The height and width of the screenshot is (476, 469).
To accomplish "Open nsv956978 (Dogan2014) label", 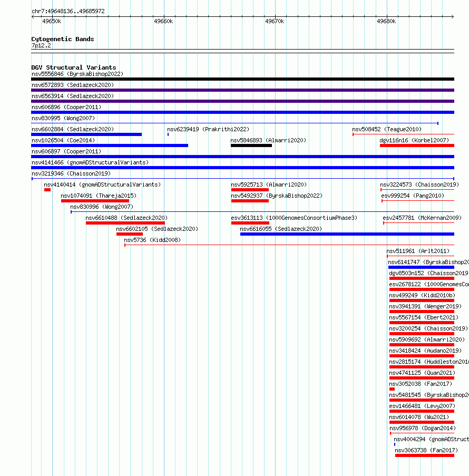I will [423, 429].
